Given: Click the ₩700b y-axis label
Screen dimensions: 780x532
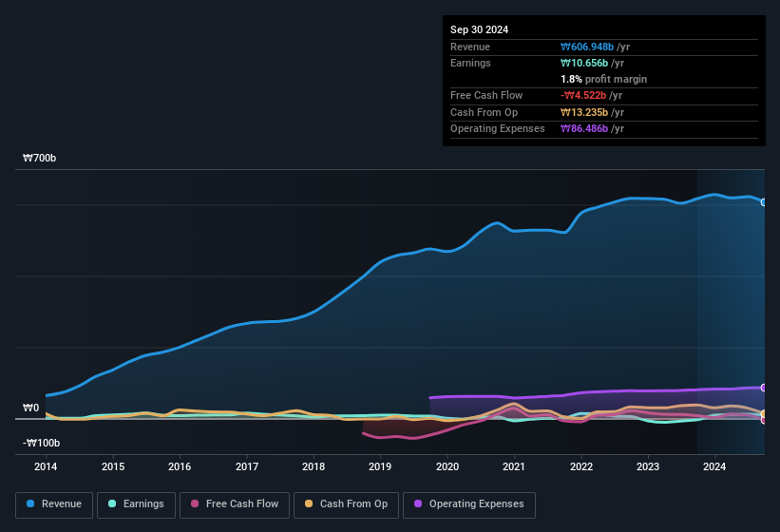Looking at the screenshot, I should 39,158.
